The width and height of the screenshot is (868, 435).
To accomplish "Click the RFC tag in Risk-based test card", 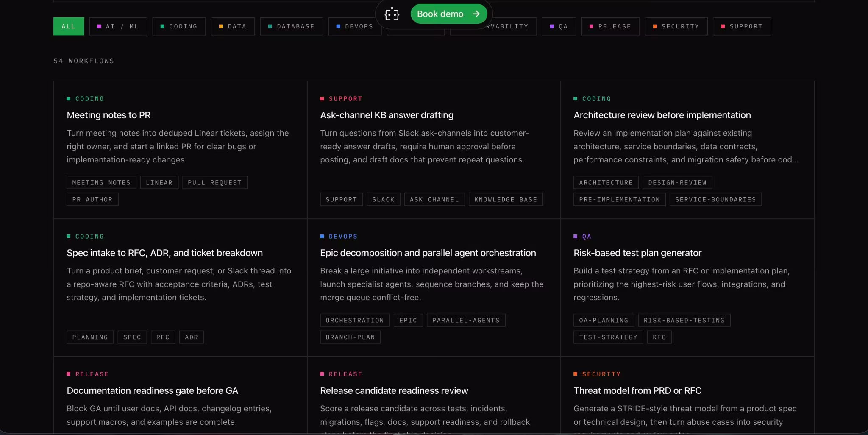I will pyautogui.click(x=659, y=337).
